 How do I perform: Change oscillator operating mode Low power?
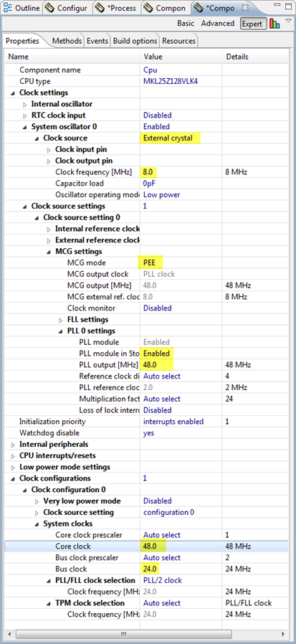(x=161, y=194)
